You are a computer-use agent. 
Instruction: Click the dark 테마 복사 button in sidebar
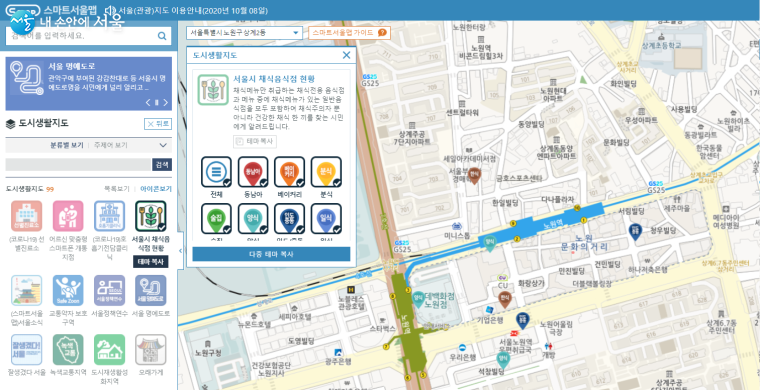(x=151, y=261)
